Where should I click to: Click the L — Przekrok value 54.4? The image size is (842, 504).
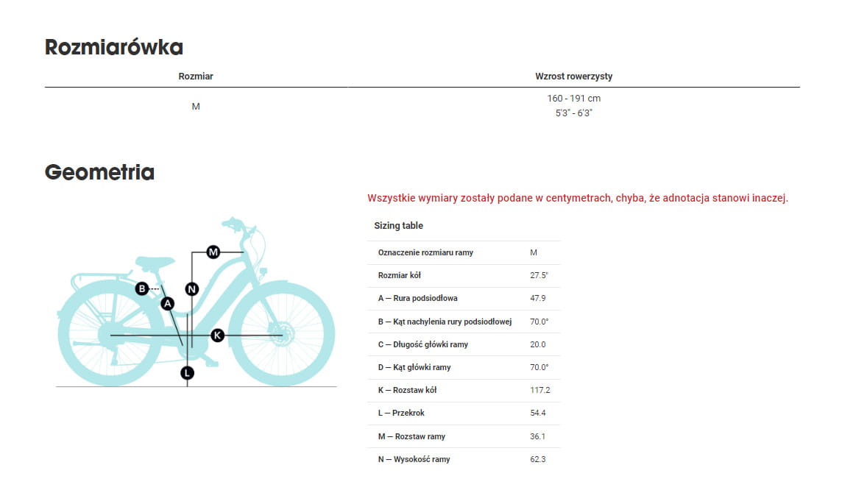(x=537, y=413)
